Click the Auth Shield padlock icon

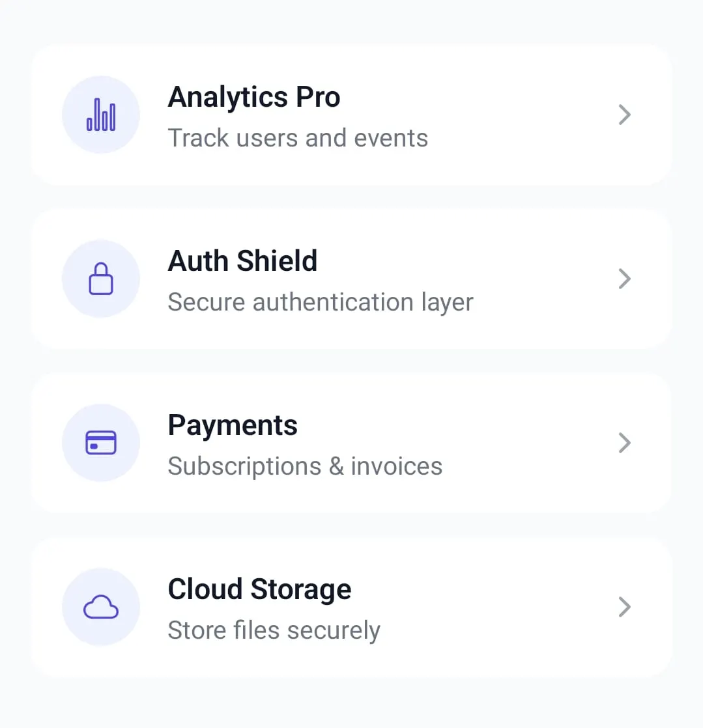[101, 279]
